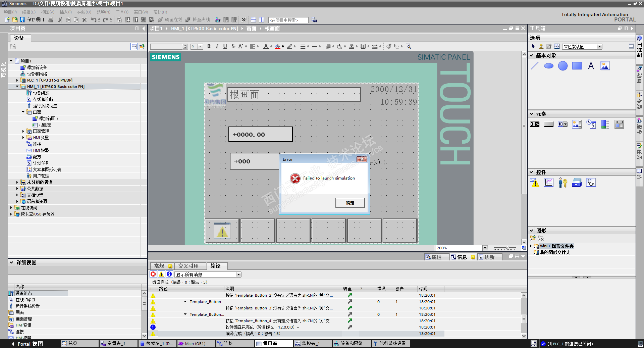Select the stethoscope diagnostics view control
644x348 pixels.
591,183
